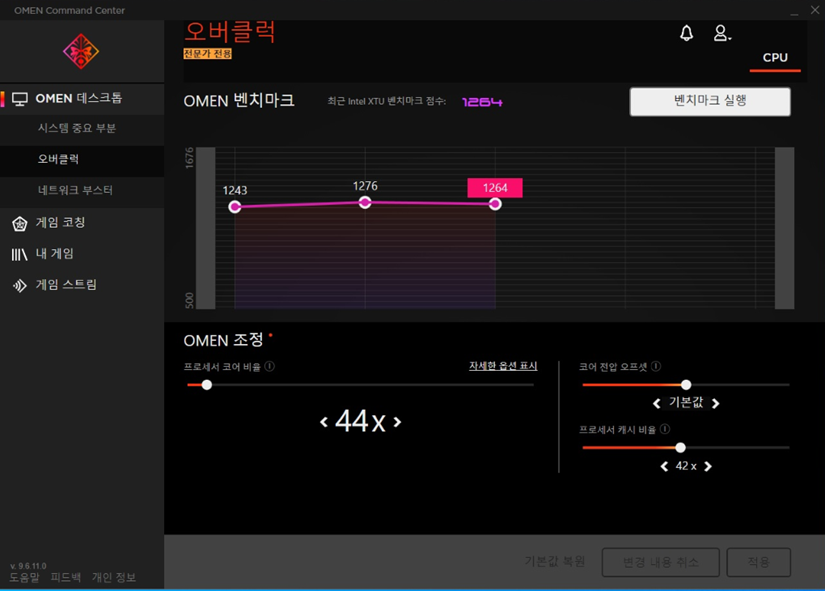Select the highlighted 1264 benchmark data point

pyautogui.click(x=495, y=204)
